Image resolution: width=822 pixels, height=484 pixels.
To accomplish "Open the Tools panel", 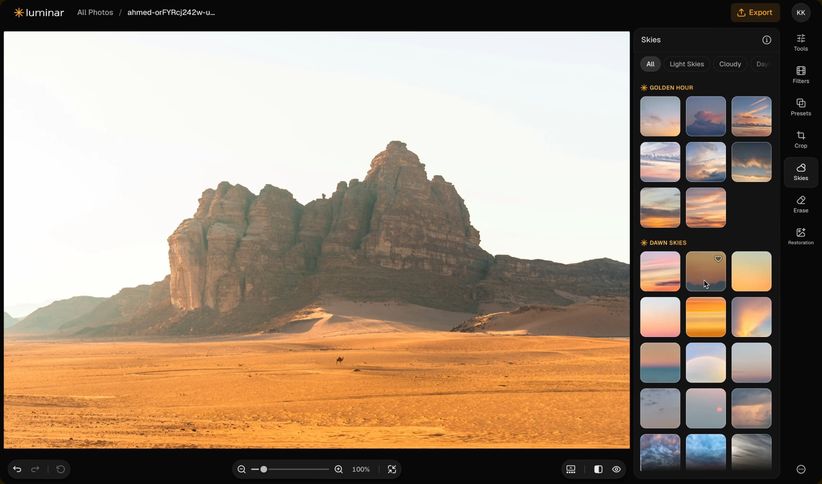I will pos(801,42).
